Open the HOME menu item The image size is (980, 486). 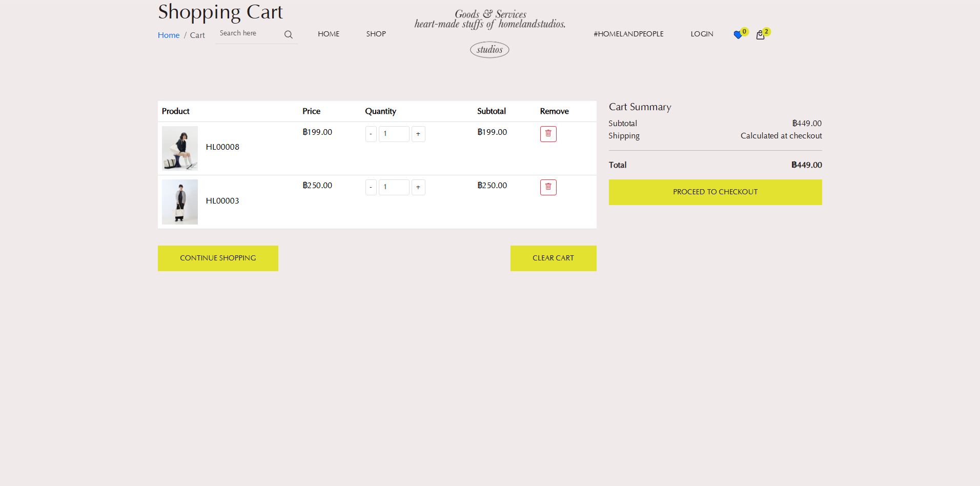[329, 34]
